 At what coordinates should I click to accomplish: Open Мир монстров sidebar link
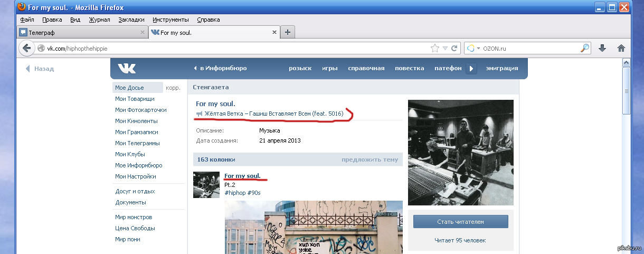(134, 217)
